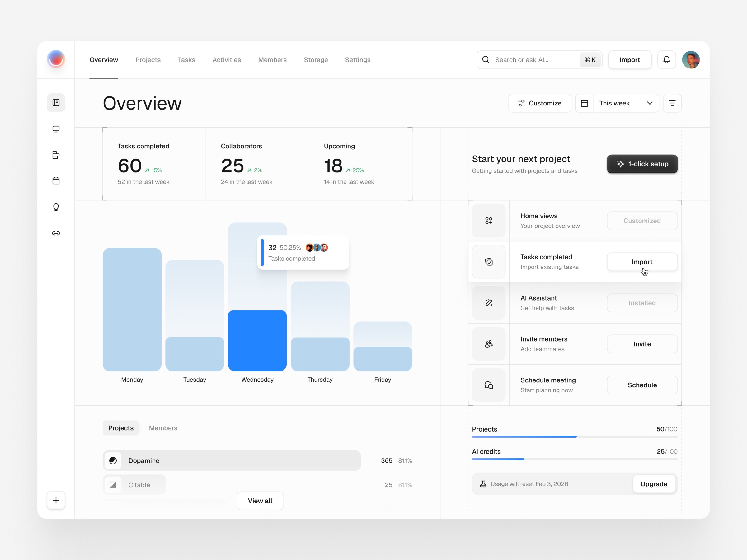747x560 pixels.
Task: Click the plus add button in sidebar
Action: (56, 500)
